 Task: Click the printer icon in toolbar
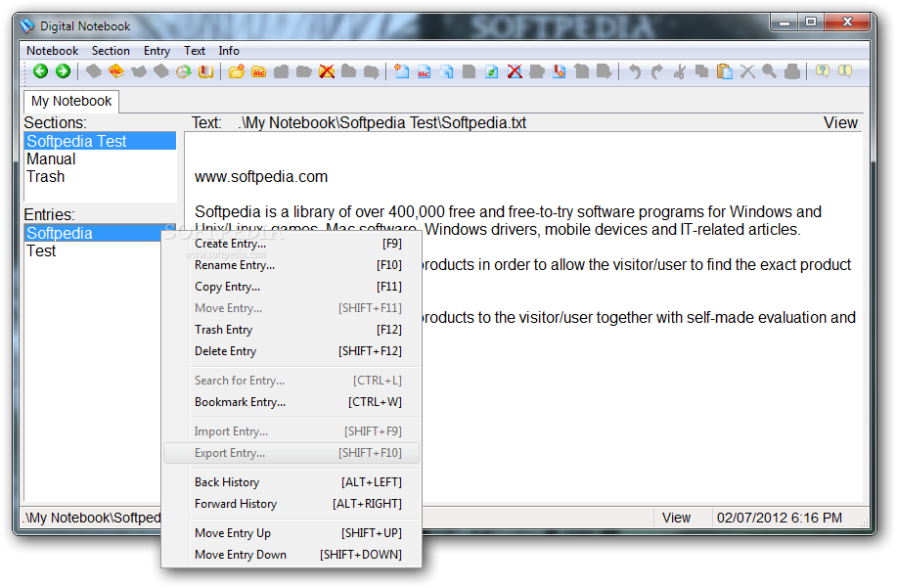point(792,72)
